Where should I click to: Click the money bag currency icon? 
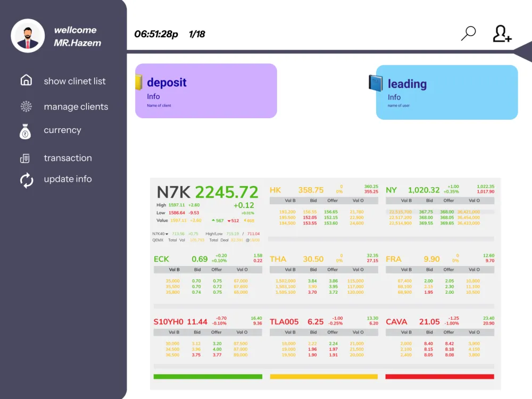click(x=25, y=131)
